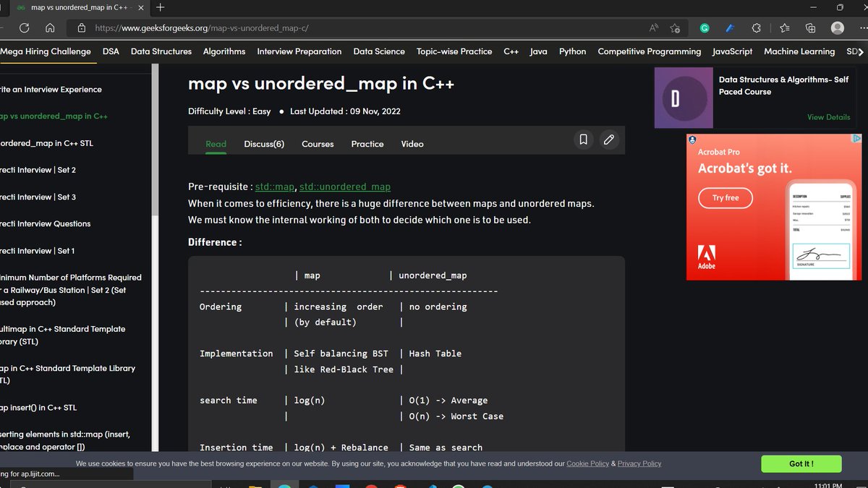Open the Machine Learning menu
Screen dimensions: 868x488
(799, 51)
